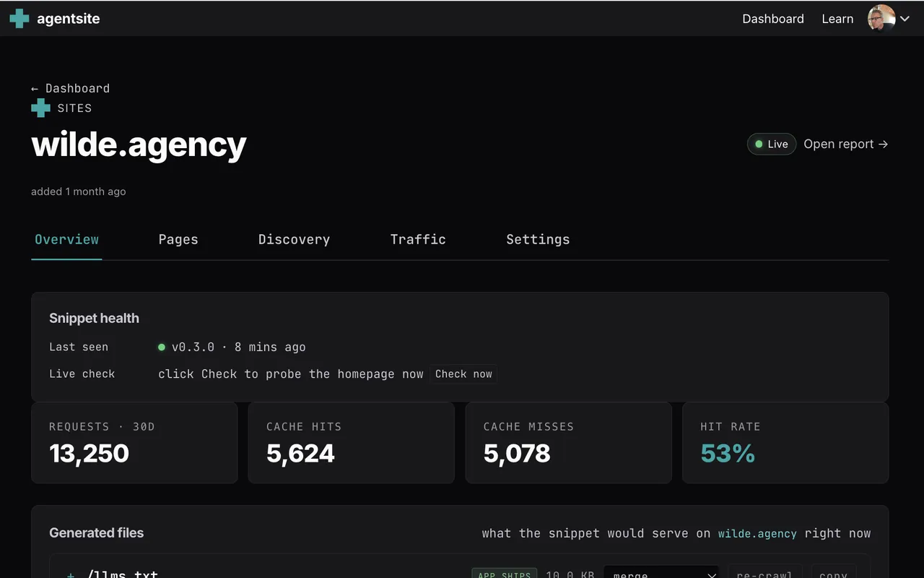The image size is (924, 578).
Task: Click the agentsite brand name
Action: pyautogui.click(x=69, y=19)
